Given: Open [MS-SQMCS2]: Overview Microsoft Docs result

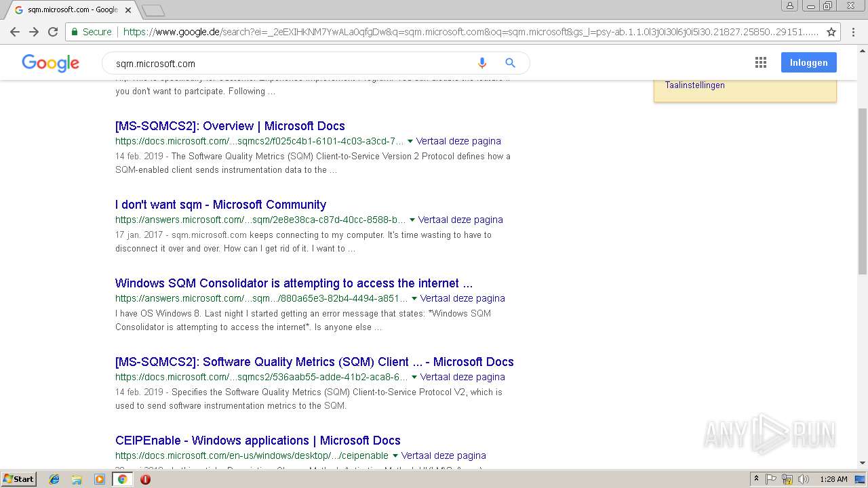Looking at the screenshot, I should point(230,126).
